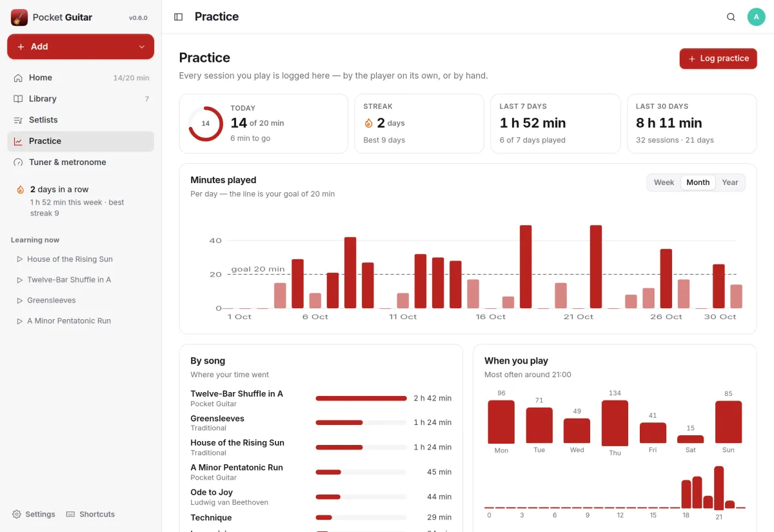774x532 pixels.
Task: Open the user avatar menu
Action: point(756,17)
